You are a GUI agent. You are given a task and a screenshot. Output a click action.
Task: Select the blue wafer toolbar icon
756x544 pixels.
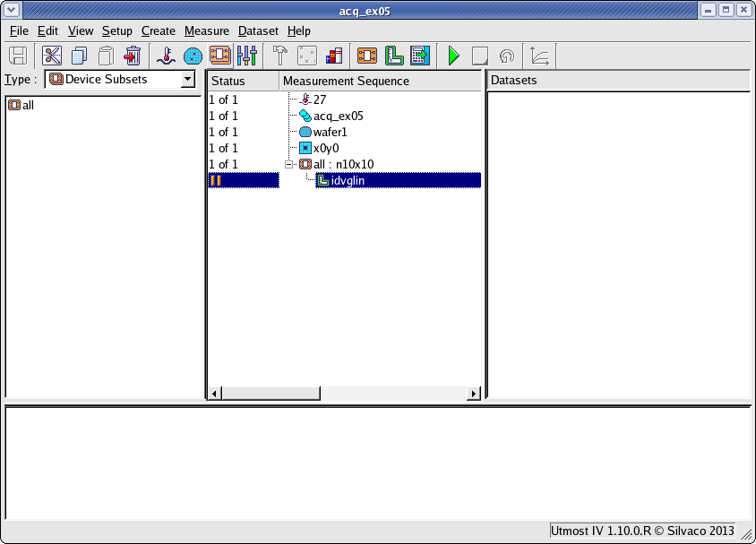193,56
